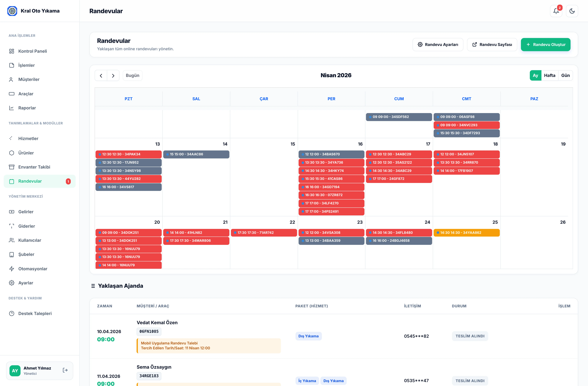Click the red badge on Randevular
The height and width of the screenshot is (386, 588).
tap(68, 182)
